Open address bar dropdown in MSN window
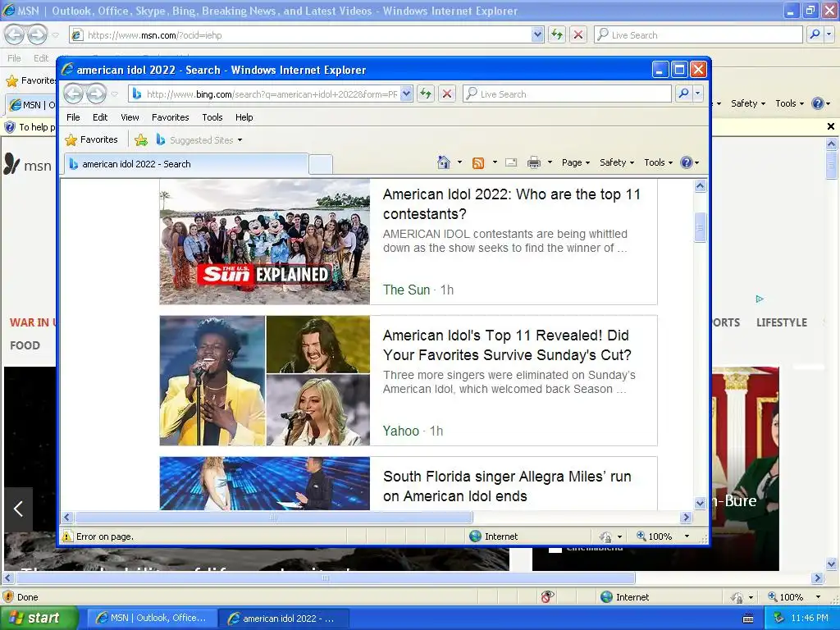Image resolution: width=840 pixels, height=630 pixels. (538, 34)
